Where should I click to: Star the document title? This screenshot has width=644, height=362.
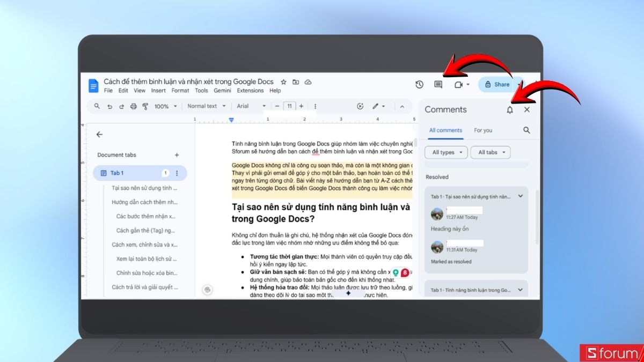[283, 82]
